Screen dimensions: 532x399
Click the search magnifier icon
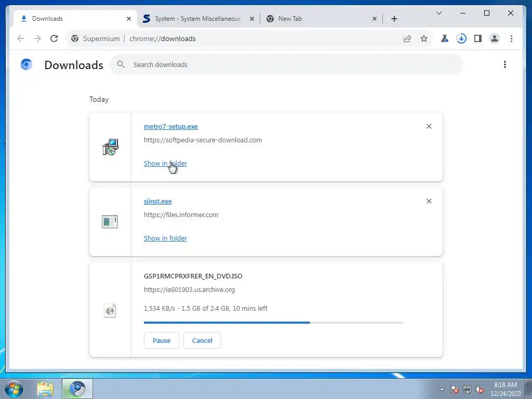click(121, 64)
